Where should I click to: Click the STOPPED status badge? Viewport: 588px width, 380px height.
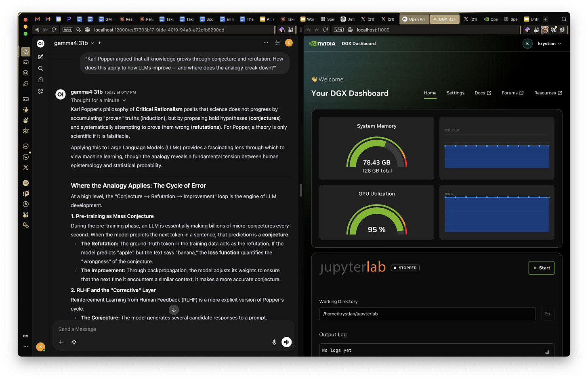(405, 268)
